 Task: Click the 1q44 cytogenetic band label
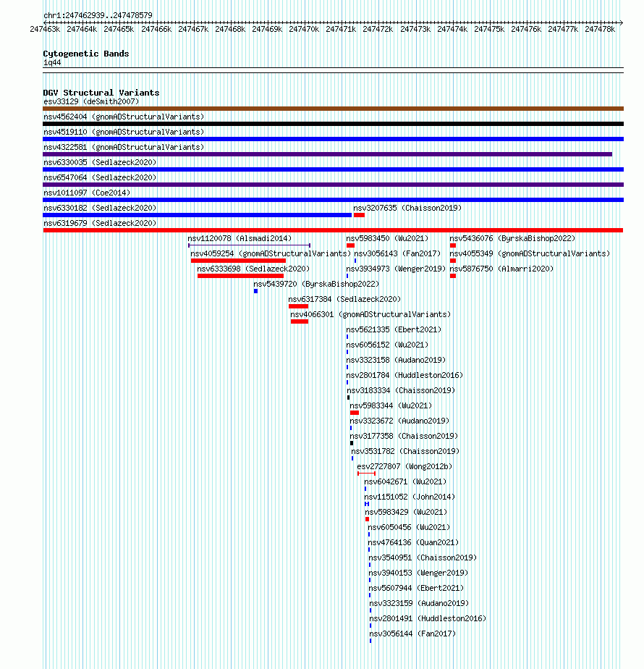point(52,63)
